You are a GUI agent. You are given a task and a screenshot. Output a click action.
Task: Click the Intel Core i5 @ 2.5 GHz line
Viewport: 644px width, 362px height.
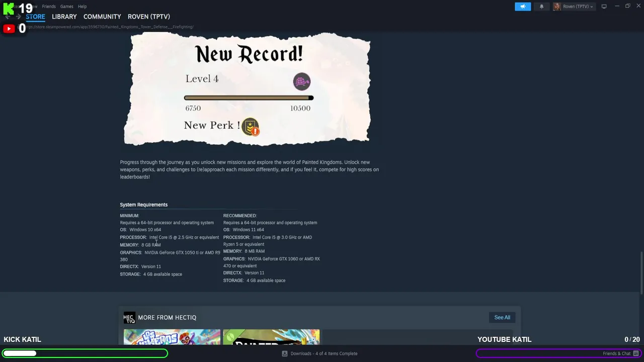170,237
